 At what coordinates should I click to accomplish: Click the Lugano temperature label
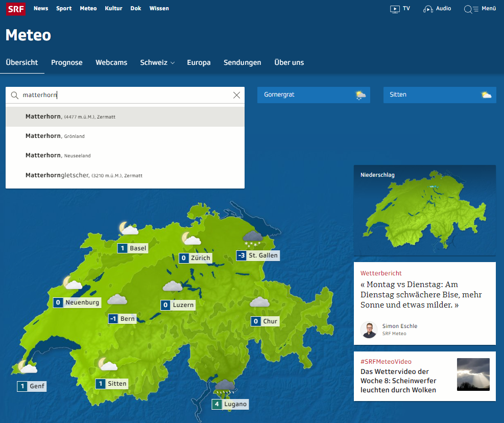tap(230, 404)
